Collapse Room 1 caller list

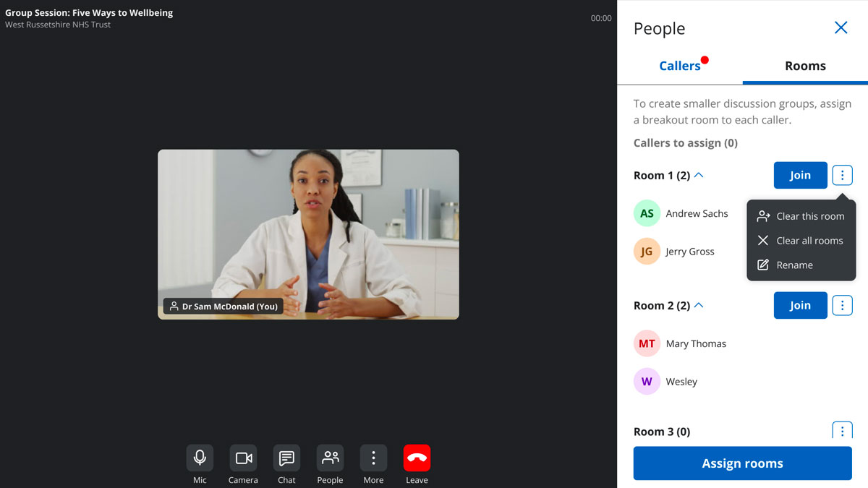(x=699, y=176)
